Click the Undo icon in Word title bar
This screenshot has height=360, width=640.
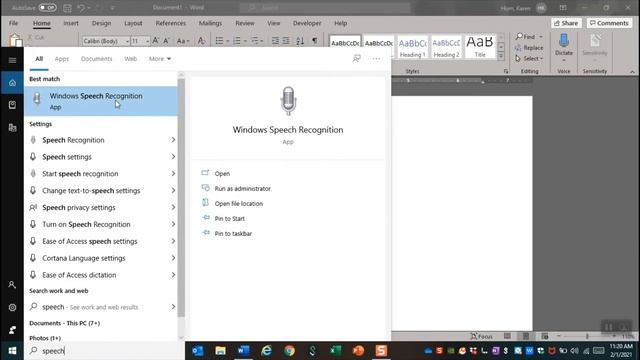pyautogui.click(x=81, y=7)
